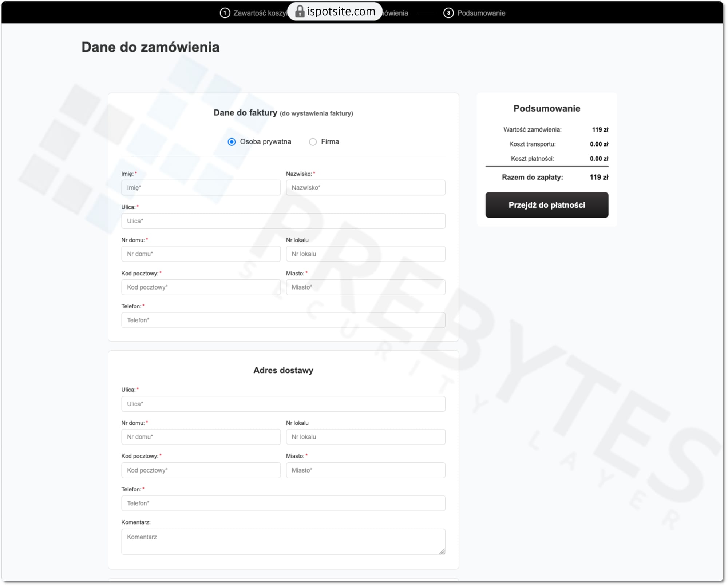Click the padlock icon beside ispotsite.com
The image size is (728, 586).
click(299, 12)
